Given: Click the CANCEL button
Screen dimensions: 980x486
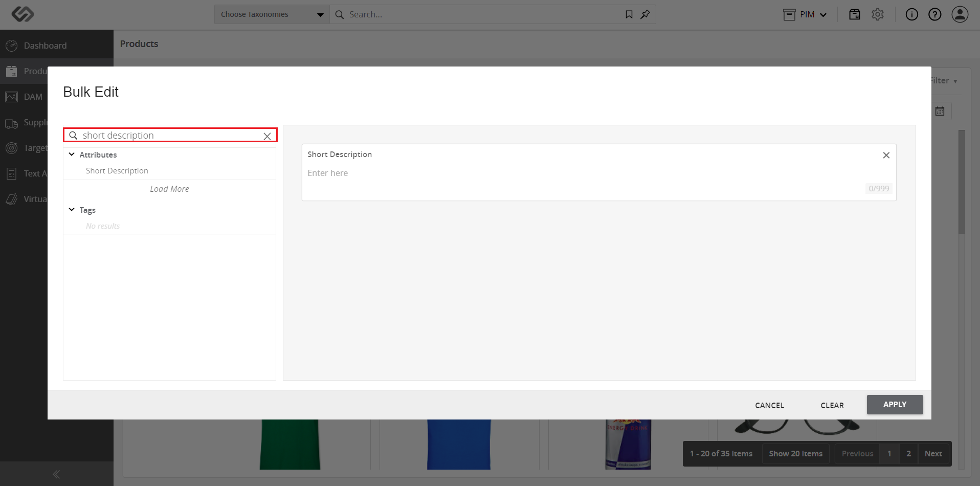Looking at the screenshot, I should [x=769, y=405].
